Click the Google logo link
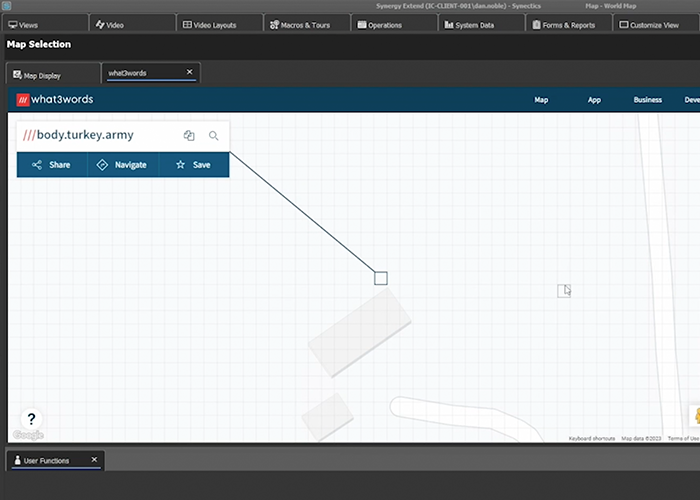This screenshot has width=700, height=500. [x=28, y=435]
